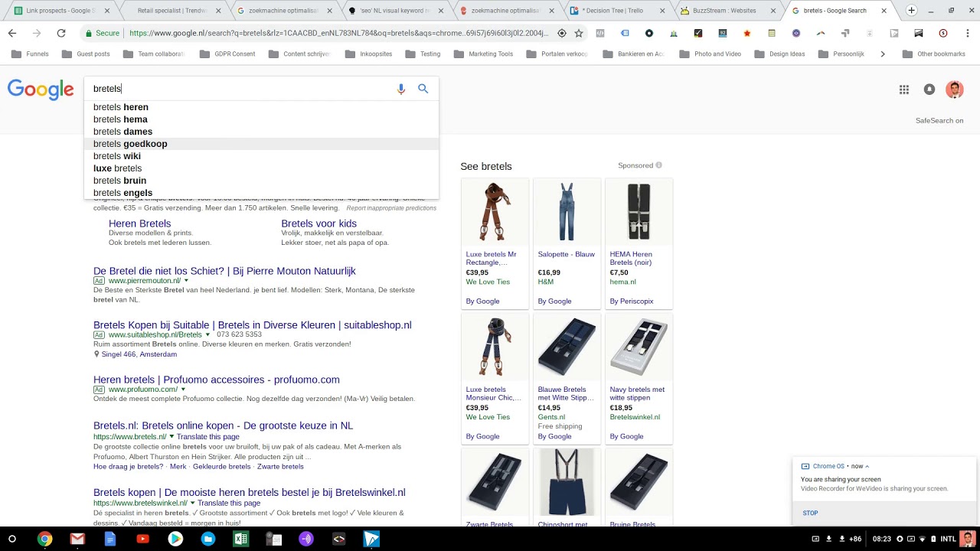980x551 pixels.
Task: Click Translate this page for bretels.nl
Action: coord(208,437)
